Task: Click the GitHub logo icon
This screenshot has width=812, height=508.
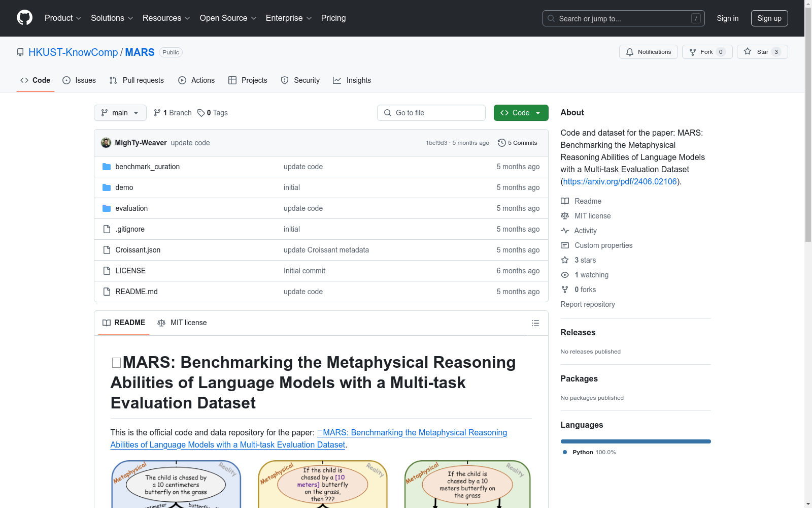Action: 24,18
